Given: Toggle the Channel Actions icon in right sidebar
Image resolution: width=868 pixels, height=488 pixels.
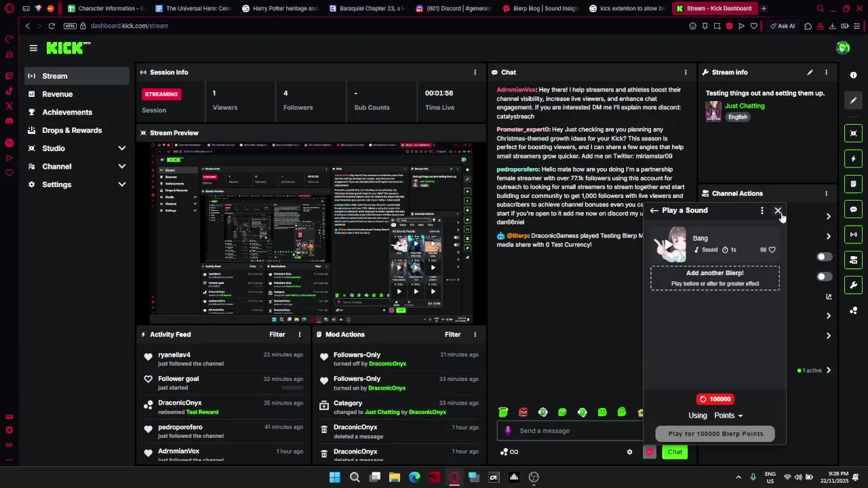Looking at the screenshot, I should 854,260.
